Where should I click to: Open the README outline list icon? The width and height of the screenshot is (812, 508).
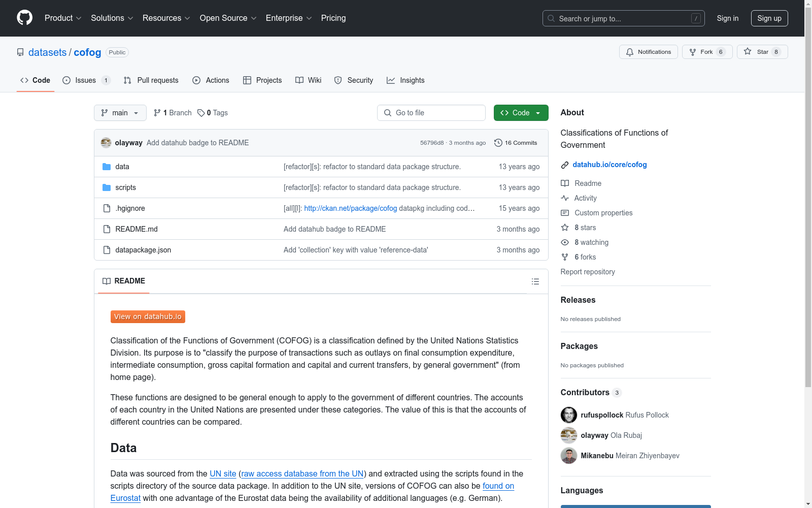pos(535,281)
